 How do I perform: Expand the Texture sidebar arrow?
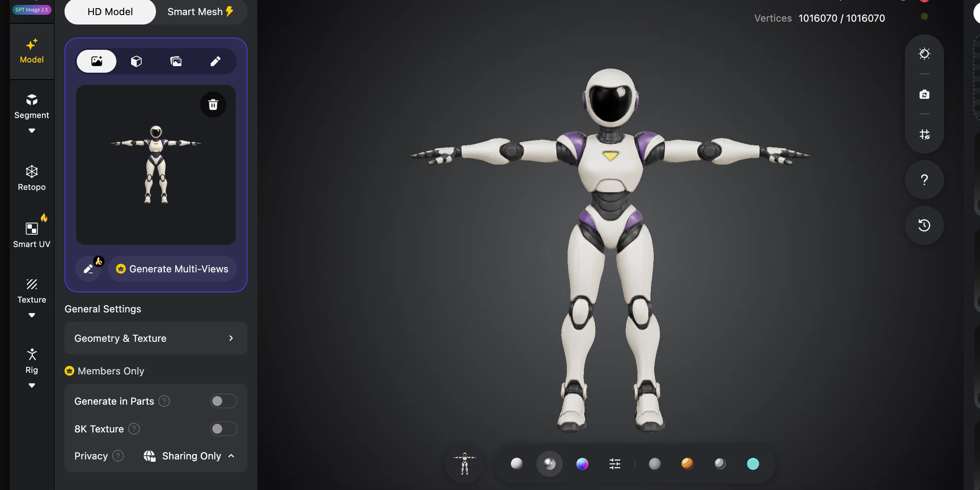(32, 315)
